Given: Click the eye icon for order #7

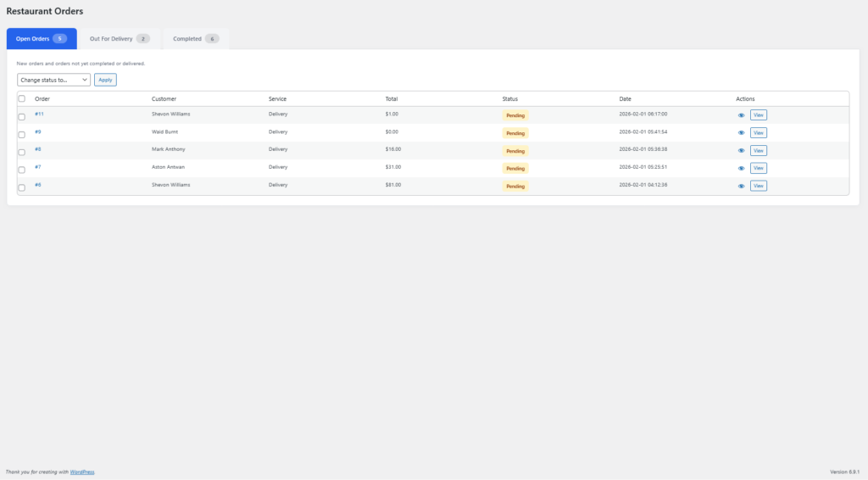Looking at the screenshot, I should [x=741, y=168].
